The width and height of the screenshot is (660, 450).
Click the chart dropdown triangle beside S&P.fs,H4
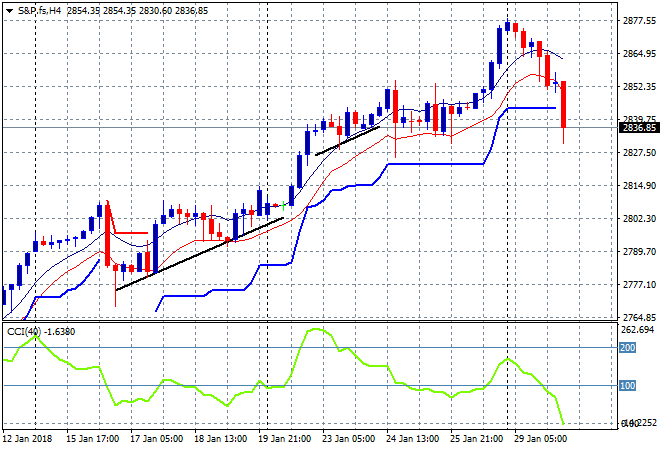[10, 11]
